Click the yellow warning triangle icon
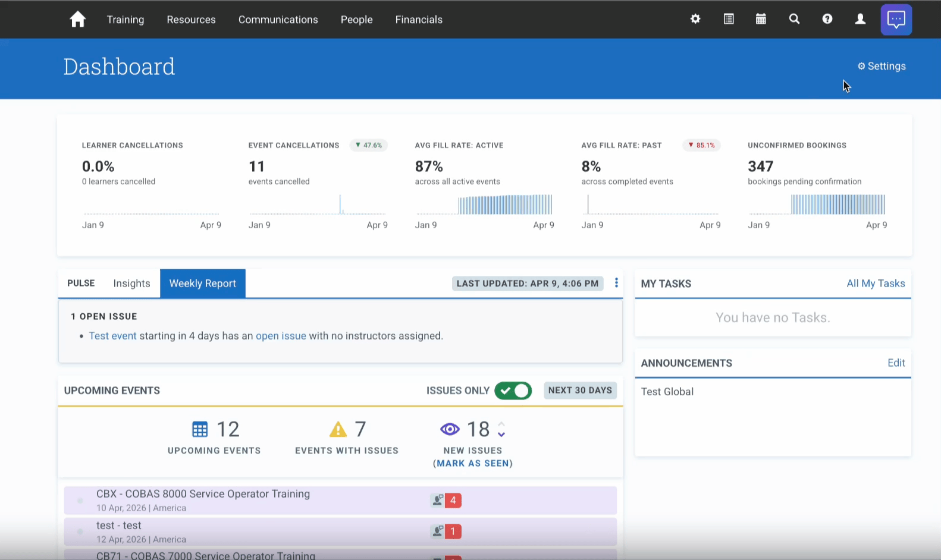Image resolution: width=941 pixels, height=560 pixels. coord(338,429)
